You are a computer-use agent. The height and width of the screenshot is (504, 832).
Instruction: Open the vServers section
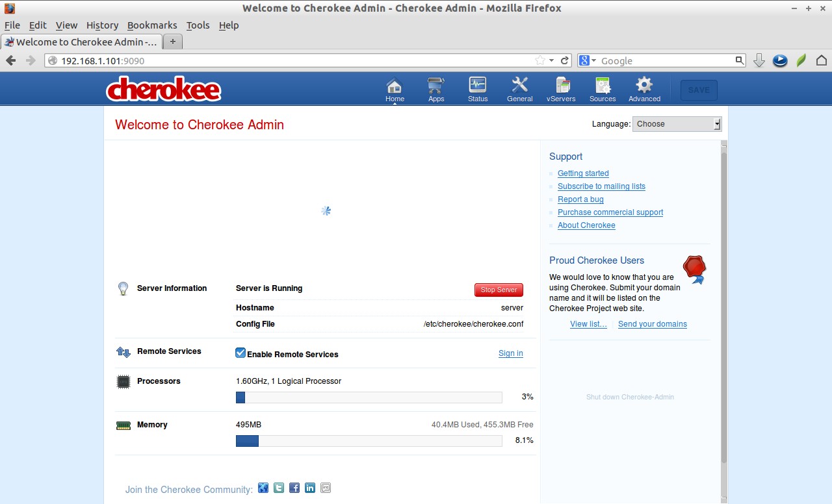pos(561,90)
